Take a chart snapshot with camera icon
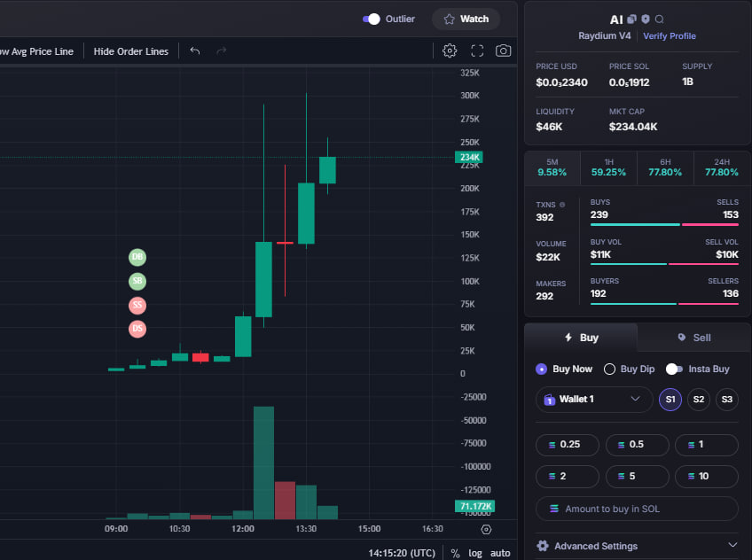 503,51
